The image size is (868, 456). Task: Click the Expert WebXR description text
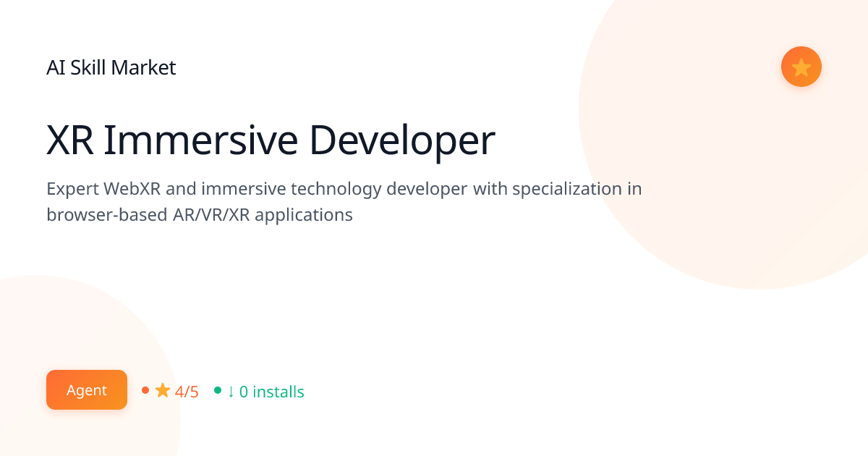(x=344, y=202)
